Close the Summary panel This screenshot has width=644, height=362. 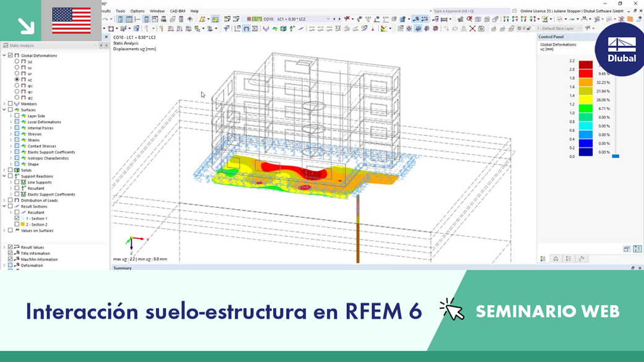[x=640, y=268]
